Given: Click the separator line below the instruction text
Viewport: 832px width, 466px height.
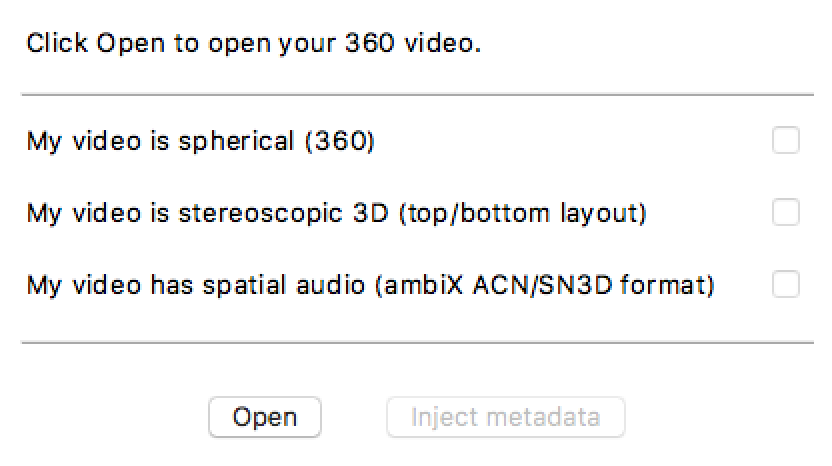Looking at the screenshot, I should click(417, 95).
